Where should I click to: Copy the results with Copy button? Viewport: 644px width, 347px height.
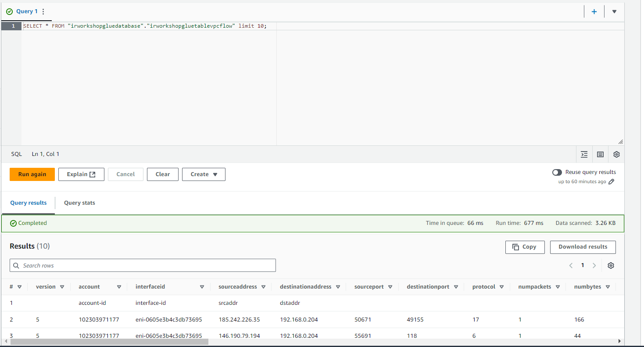click(525, 247)
